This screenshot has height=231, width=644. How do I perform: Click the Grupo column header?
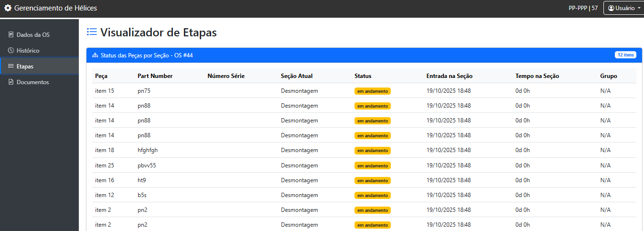tap(609, 76)
